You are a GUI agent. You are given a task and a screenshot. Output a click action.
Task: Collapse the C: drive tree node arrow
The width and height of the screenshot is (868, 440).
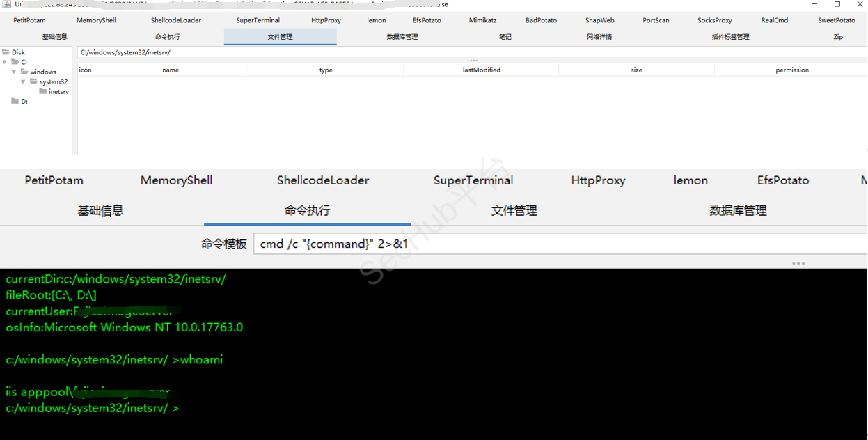[x=5, y=62]
